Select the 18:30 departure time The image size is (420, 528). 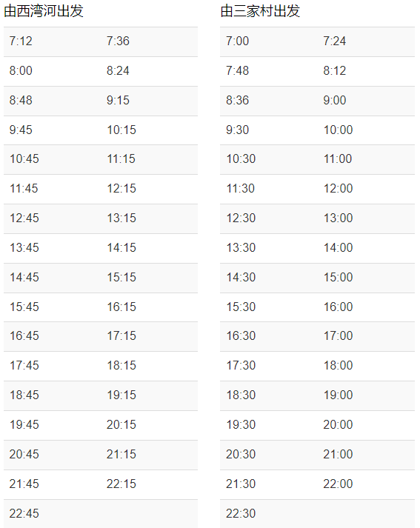pyautogui.click(x=241, y=395)
